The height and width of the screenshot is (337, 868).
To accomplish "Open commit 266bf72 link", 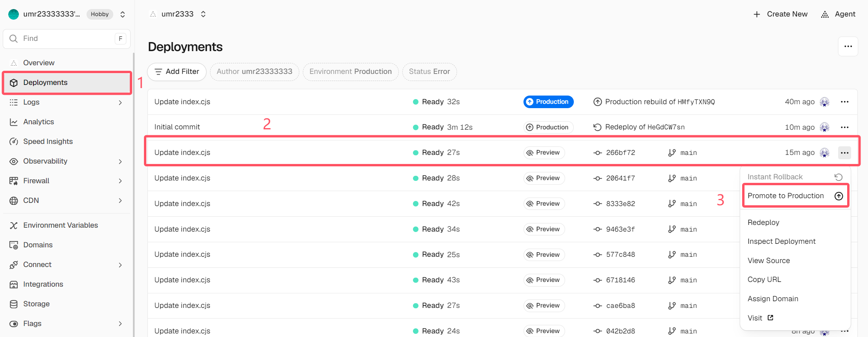I will tap(620, 153).
